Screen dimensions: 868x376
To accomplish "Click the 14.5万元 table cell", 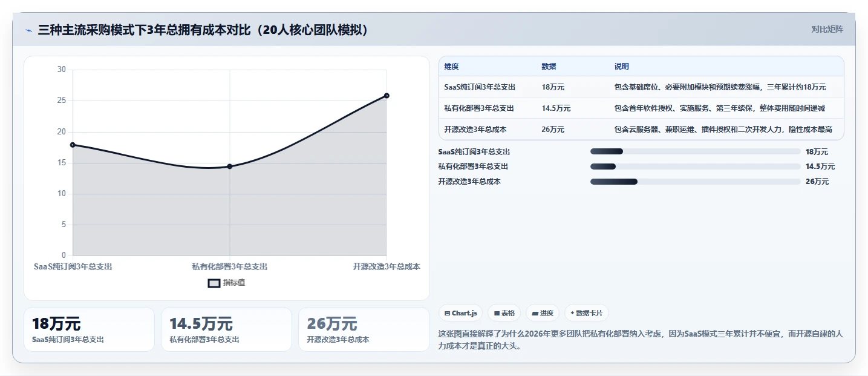I will [x=556, y=108].
